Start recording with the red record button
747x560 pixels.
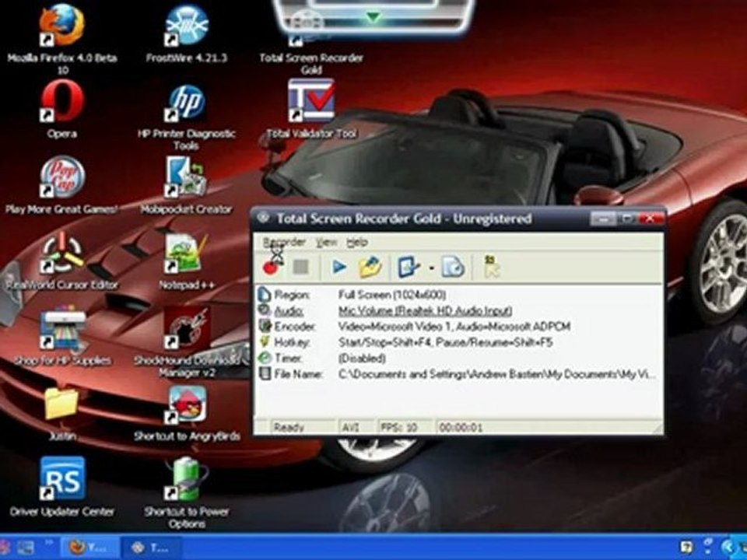pyautogui.click(x=270, y=267)
